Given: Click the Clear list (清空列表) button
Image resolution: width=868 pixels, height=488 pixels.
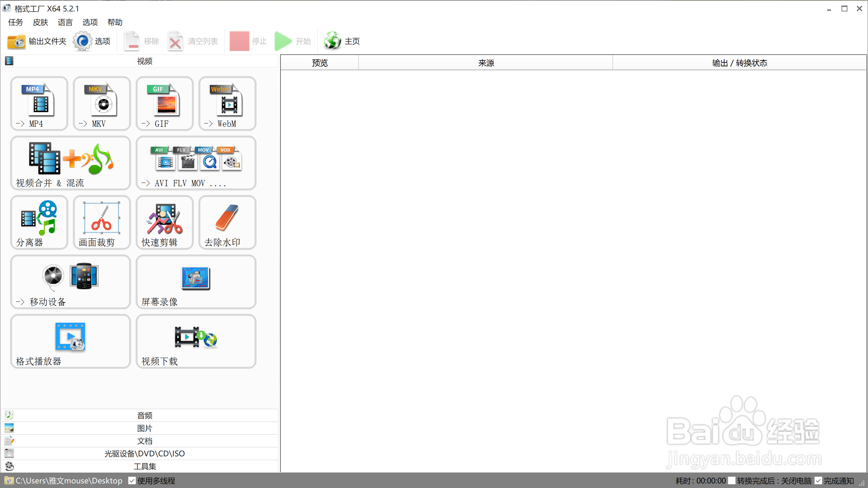Looking at the screenshot, I should (193, 41).
